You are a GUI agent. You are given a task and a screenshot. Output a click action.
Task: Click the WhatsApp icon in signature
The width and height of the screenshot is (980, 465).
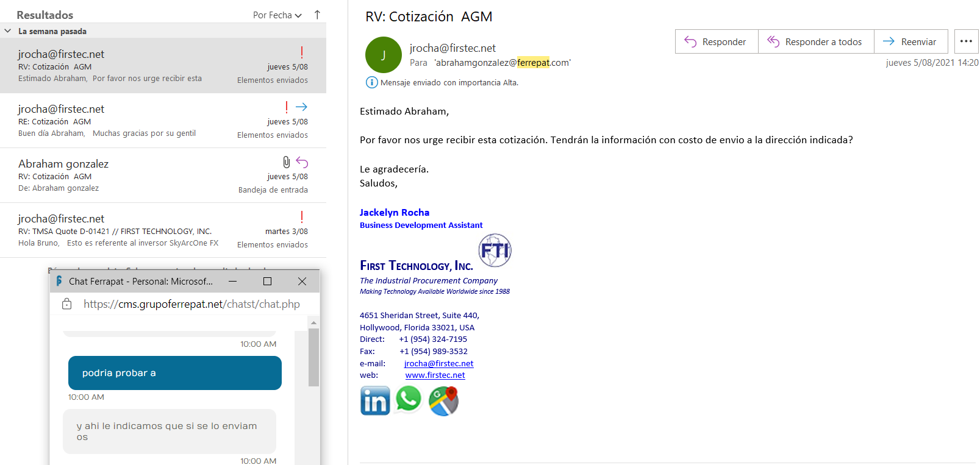coord(409,399)
